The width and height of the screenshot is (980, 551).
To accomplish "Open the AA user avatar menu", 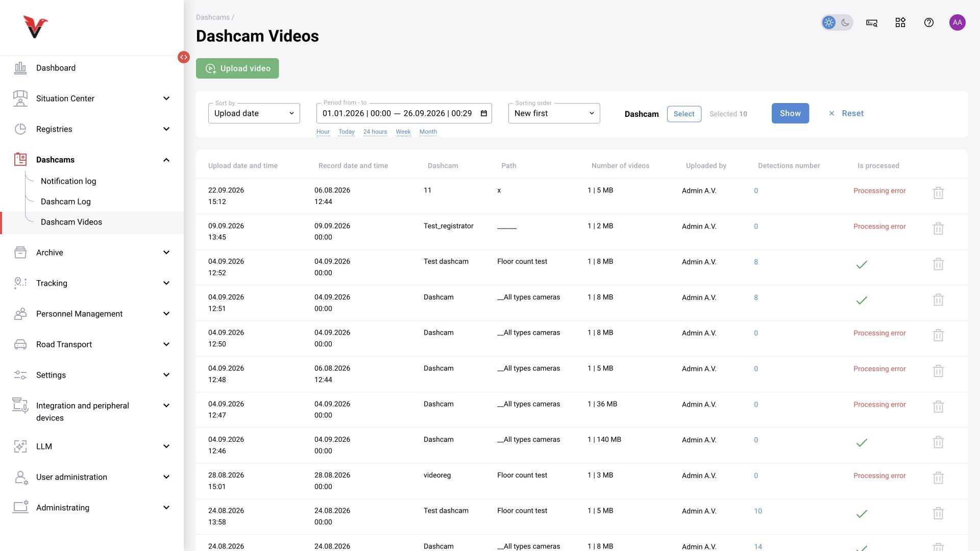I will point(958,22).
